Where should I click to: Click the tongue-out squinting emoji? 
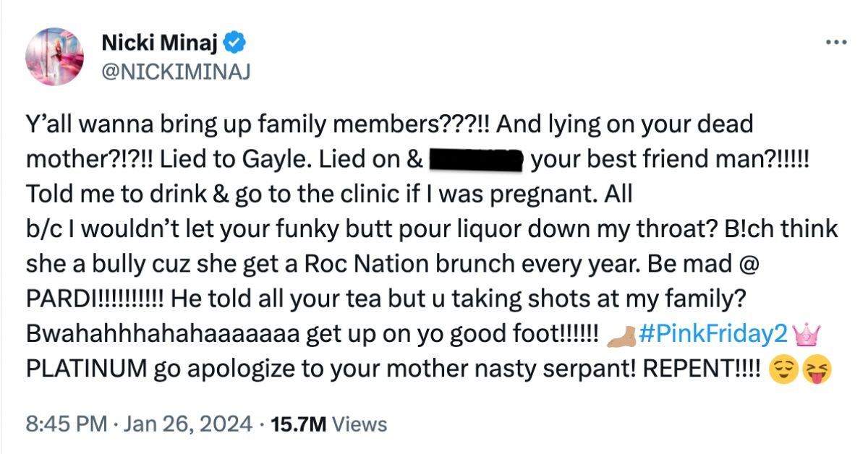tap(817, 371)
